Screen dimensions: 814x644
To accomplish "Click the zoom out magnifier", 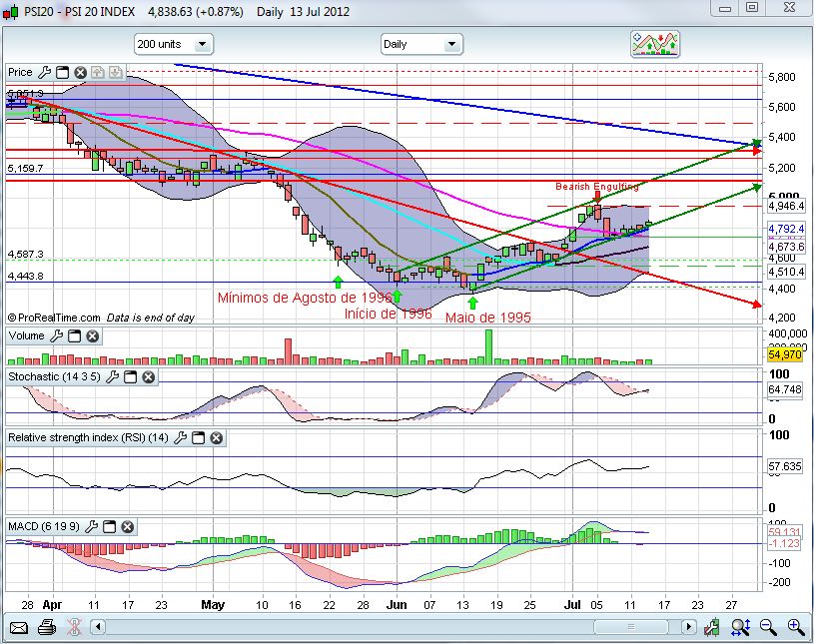I will (768, 627).
